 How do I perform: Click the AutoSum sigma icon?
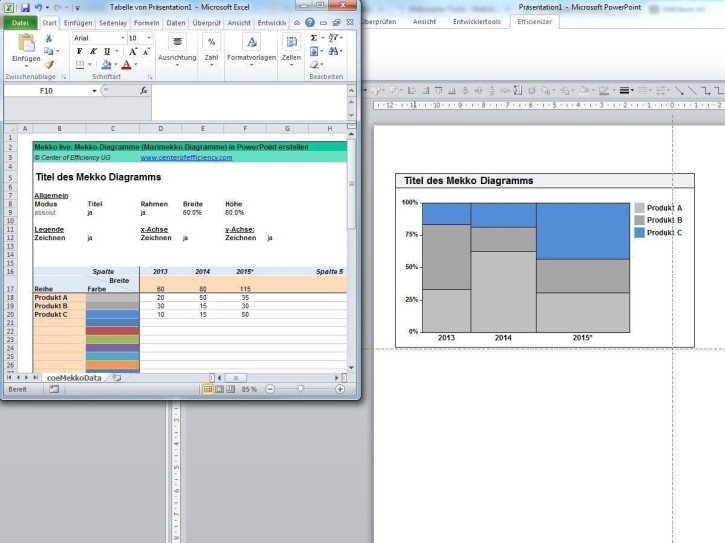coord(314,38)
